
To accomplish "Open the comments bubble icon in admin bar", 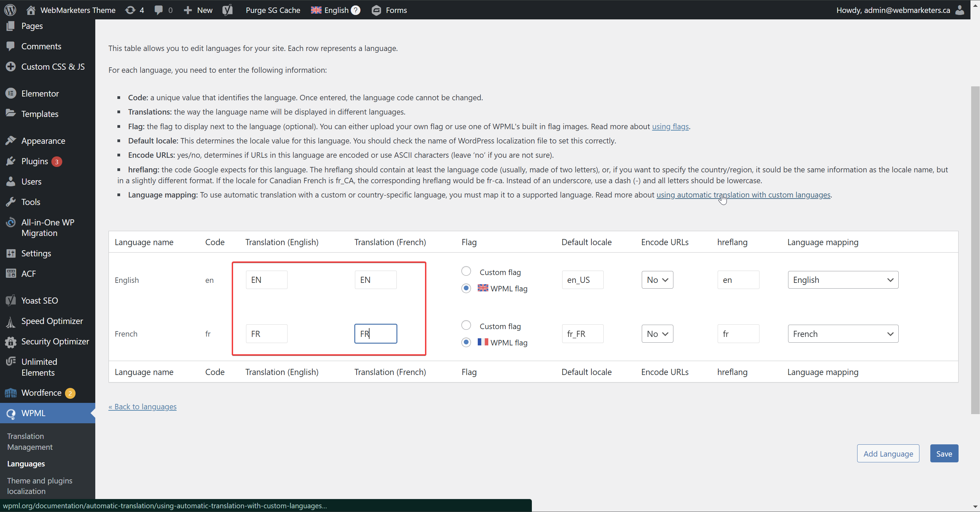I will click(x=159, y=10).
